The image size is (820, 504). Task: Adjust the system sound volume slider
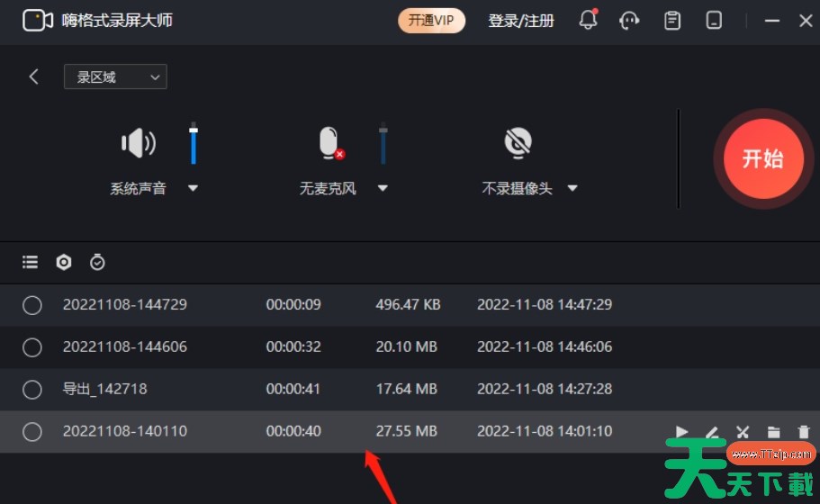tap(194, 144)
